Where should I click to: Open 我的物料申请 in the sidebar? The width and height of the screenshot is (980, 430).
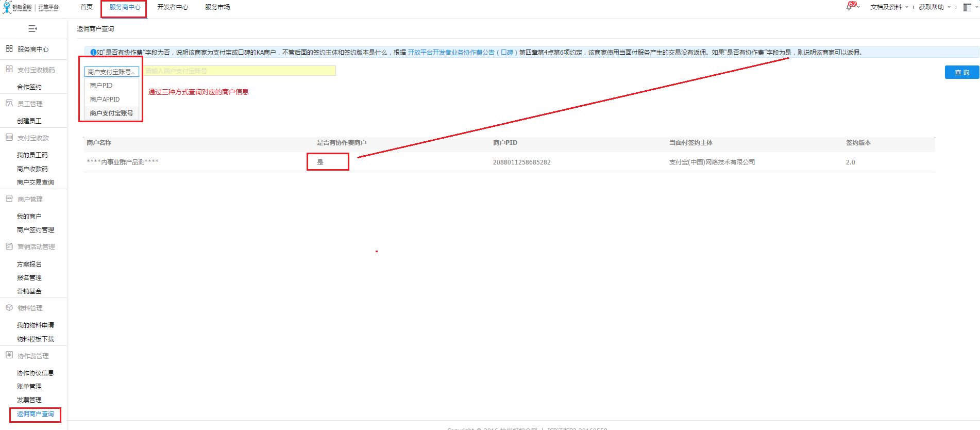[x=35, y=325]
